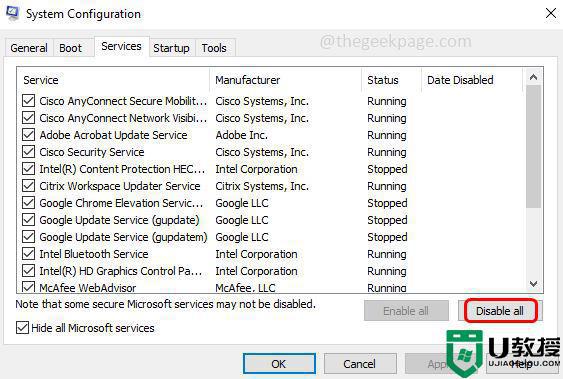
Task: Confirm with the OK button
Action: (279, 364)
